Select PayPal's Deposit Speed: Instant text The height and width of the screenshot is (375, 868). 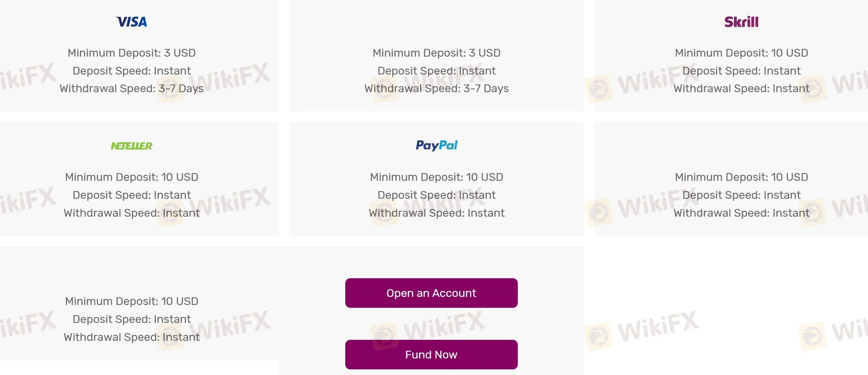pos(436,195)
